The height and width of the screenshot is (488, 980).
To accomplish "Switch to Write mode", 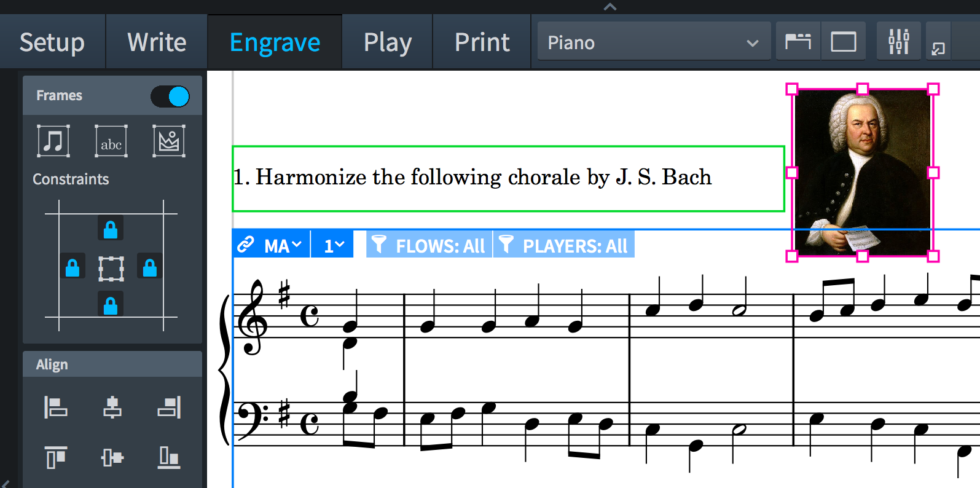I will tap(157, 42).
